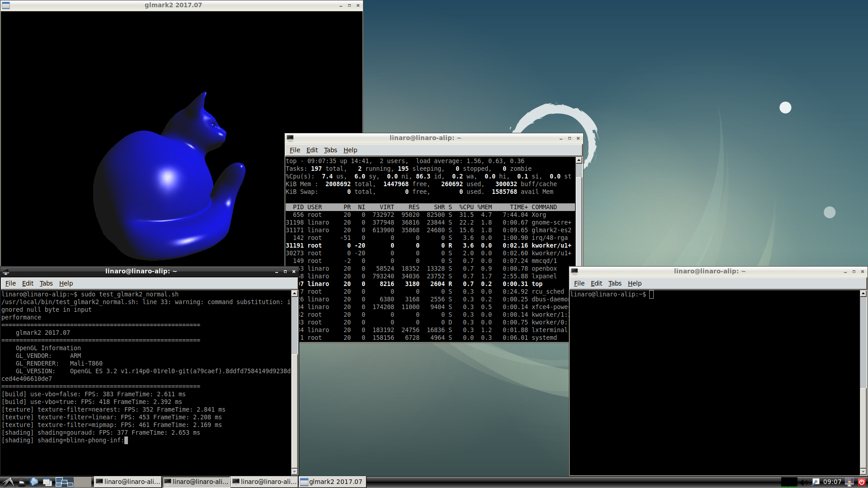Launch the file manager from panel
The height and width of the screenshot is (488, 868).
[x=21, y=482]
